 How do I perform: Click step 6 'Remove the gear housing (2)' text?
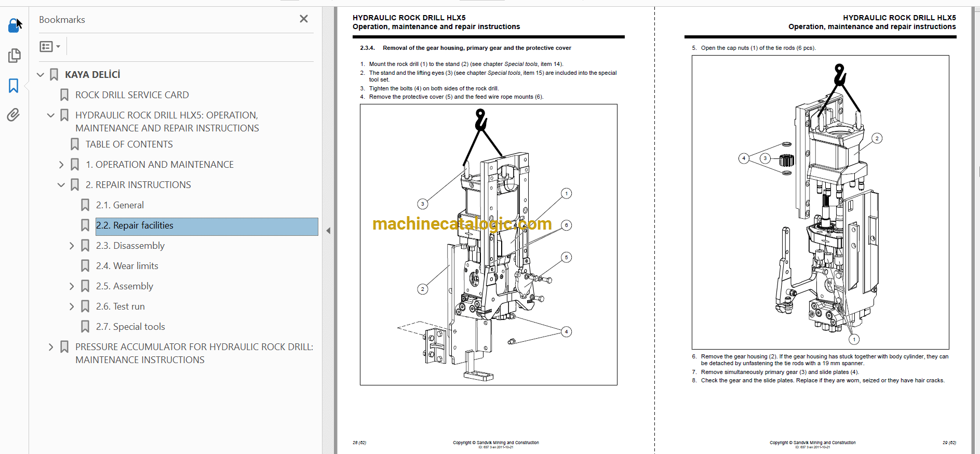(825, 360)
